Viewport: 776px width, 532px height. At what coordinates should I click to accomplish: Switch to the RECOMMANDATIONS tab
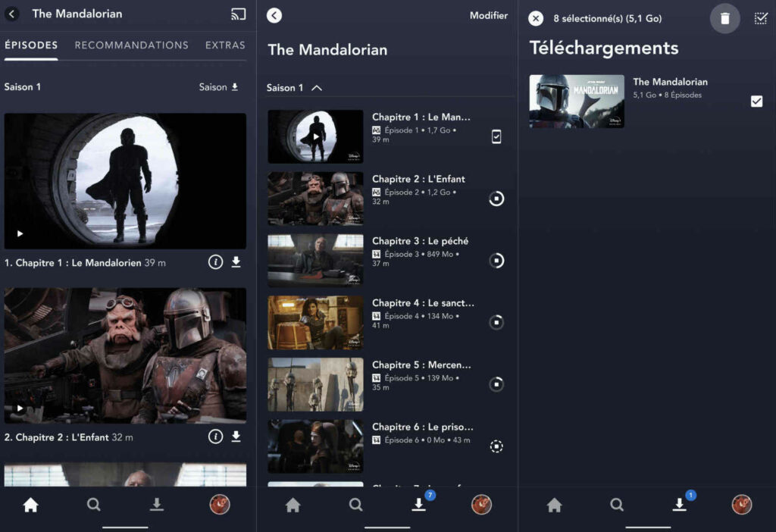[132, 45]
